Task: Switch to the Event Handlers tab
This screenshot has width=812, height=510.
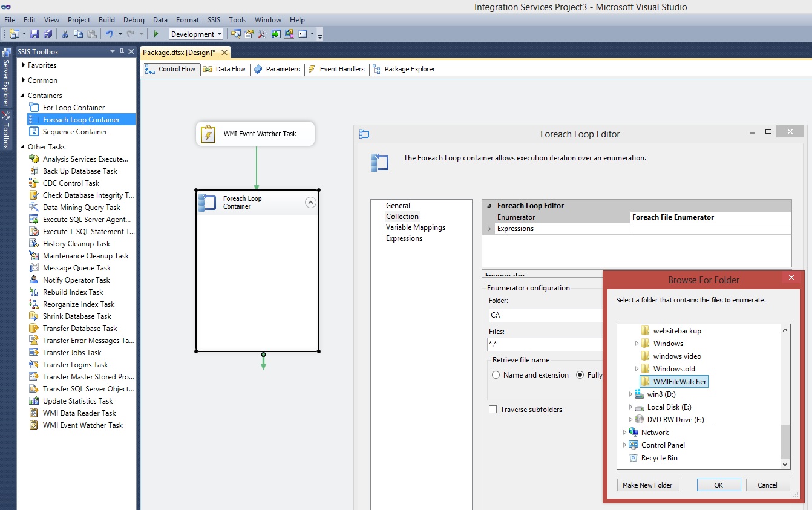Action: coord(336,69)
